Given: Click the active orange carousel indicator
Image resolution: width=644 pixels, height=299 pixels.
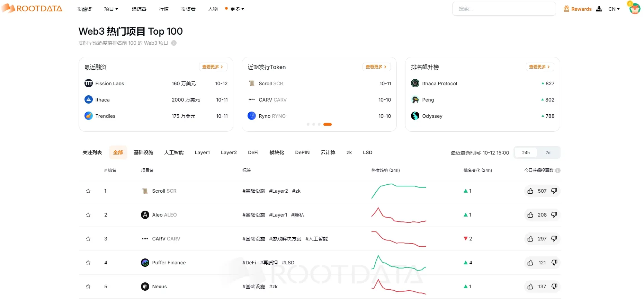Looking at the screenshot, I should coord(327,124).
